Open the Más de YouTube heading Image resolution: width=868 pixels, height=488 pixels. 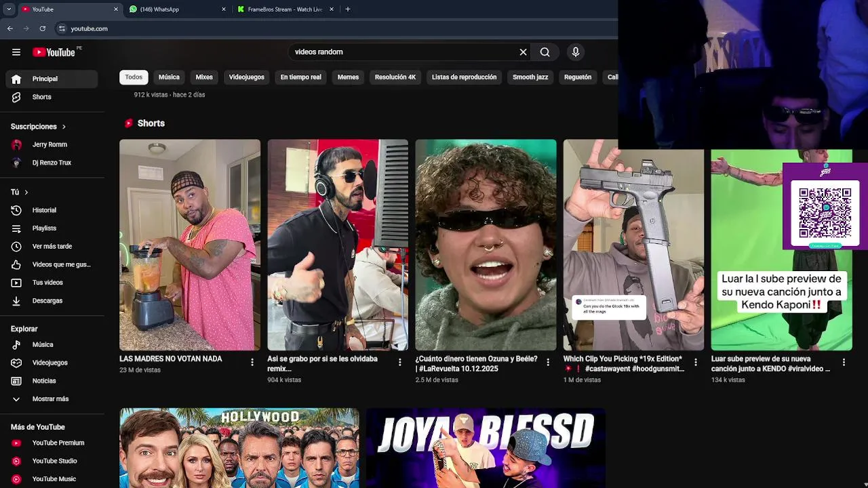coord(38,427)
